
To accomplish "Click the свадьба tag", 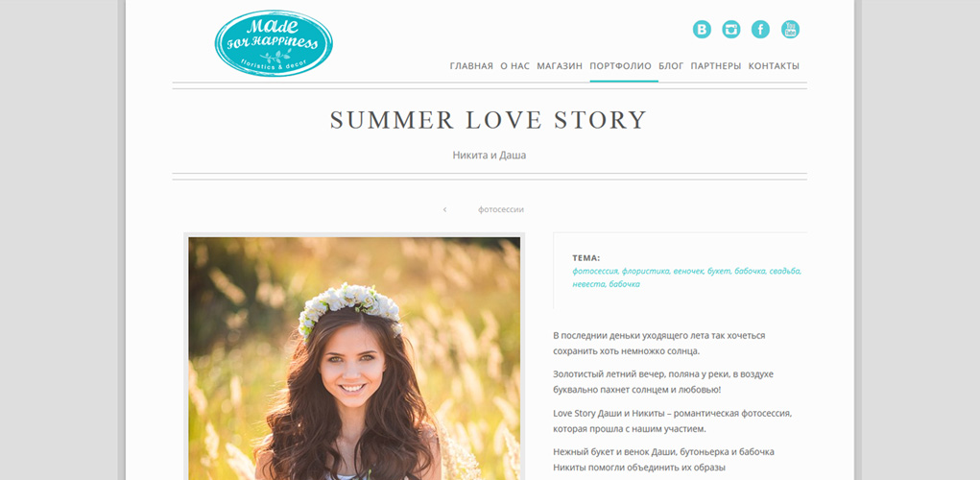I will 784,272.
